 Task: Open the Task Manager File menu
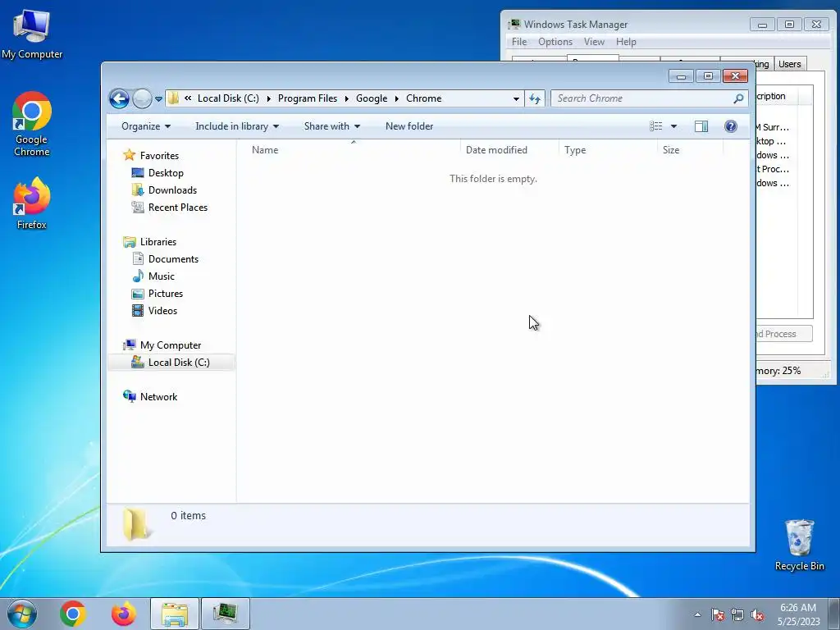pyautogui.click(x=519, y=42)
